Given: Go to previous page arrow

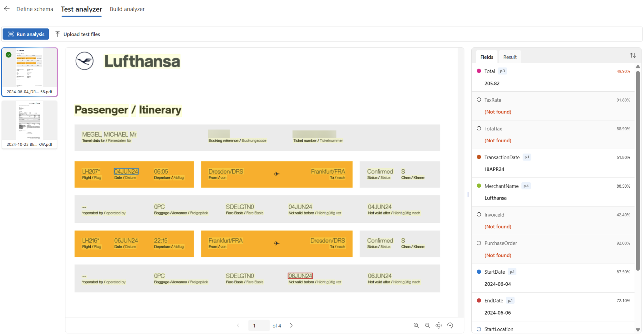Looking at the screenshot, I should pos(238,326).
